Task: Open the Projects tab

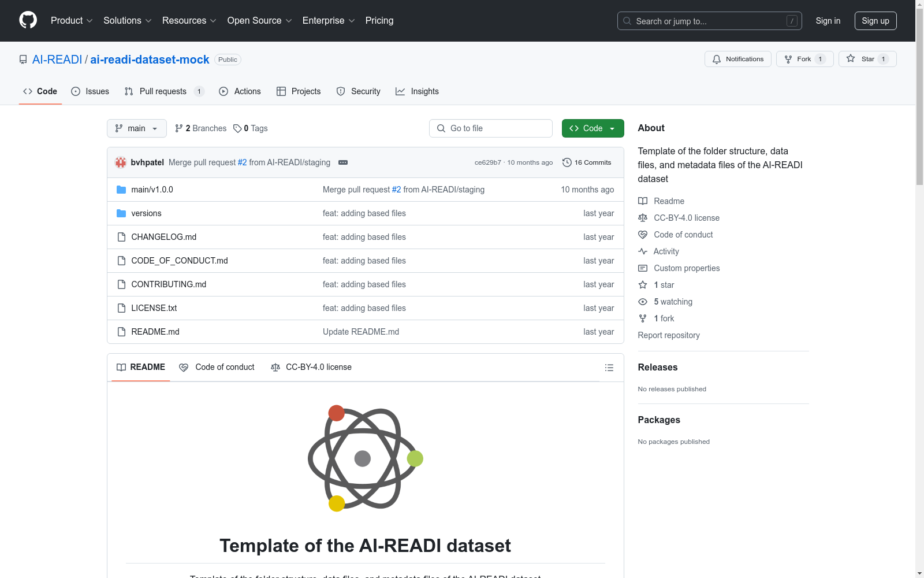Action: pyautogui.click(x=299, y=91)
